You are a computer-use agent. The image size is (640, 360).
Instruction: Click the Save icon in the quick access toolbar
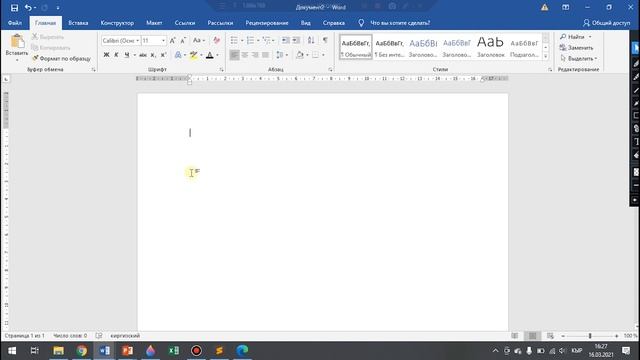click(x=14, y=8)
